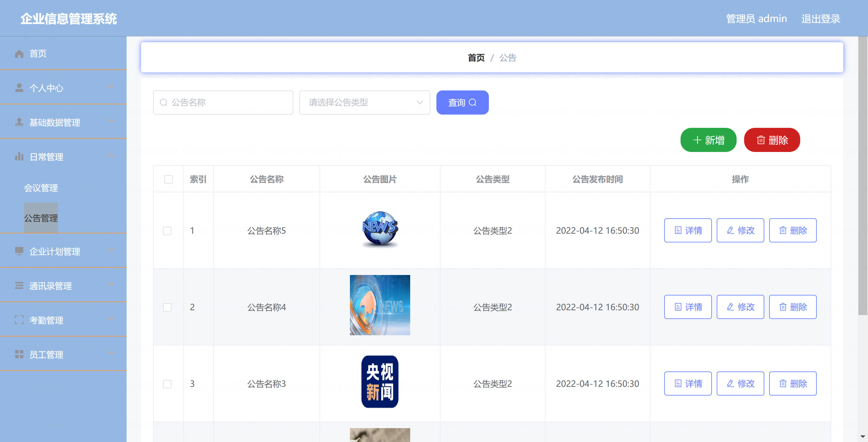Click 退出登录 link in header

(x=821, y=19)
